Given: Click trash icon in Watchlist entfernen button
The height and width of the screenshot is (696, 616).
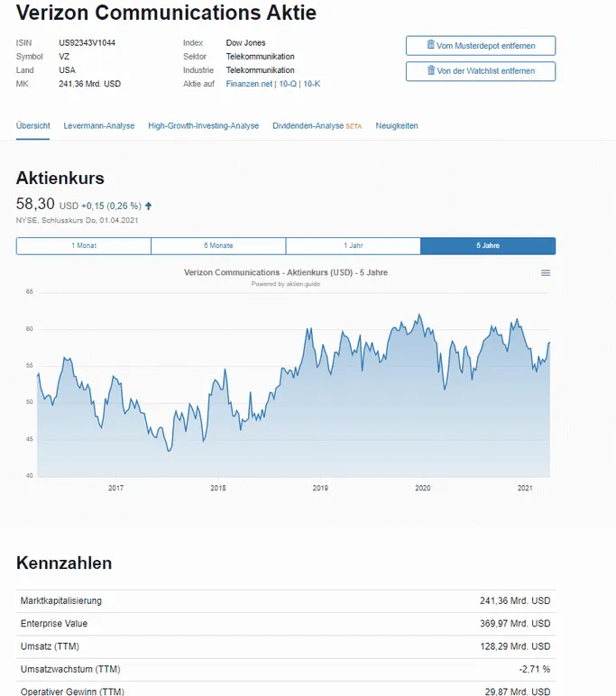Looking at the screenshot, I should coord(431,70).
